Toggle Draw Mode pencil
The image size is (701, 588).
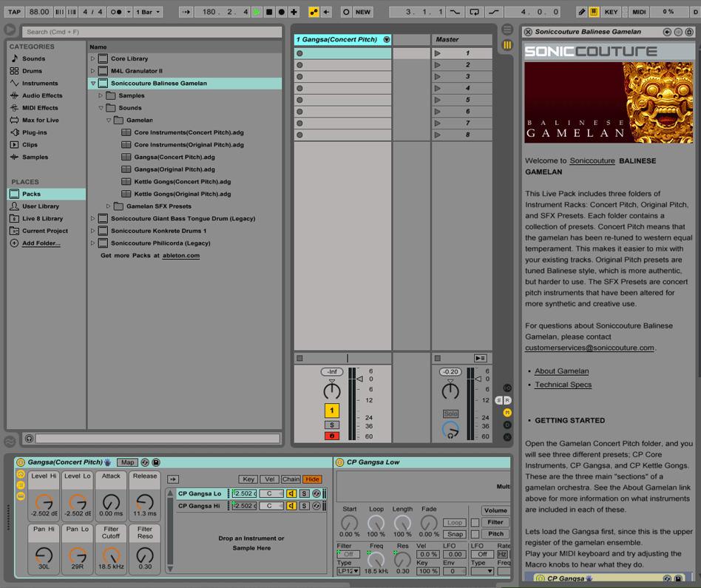581,12
